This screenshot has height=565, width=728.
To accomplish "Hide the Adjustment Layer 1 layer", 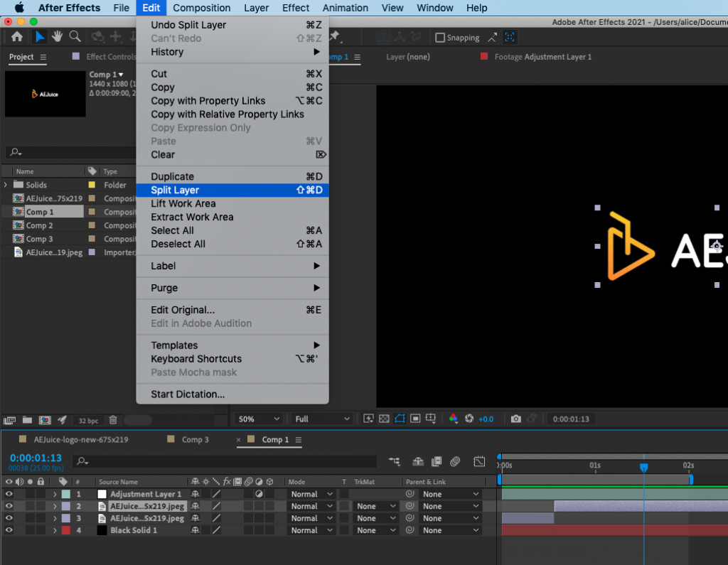I will (7, 493).
